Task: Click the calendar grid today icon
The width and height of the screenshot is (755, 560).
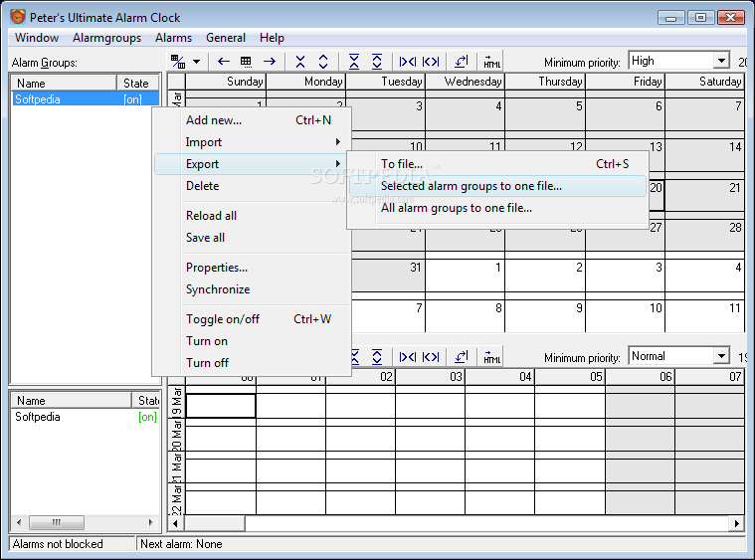Action: click(246, 61)
